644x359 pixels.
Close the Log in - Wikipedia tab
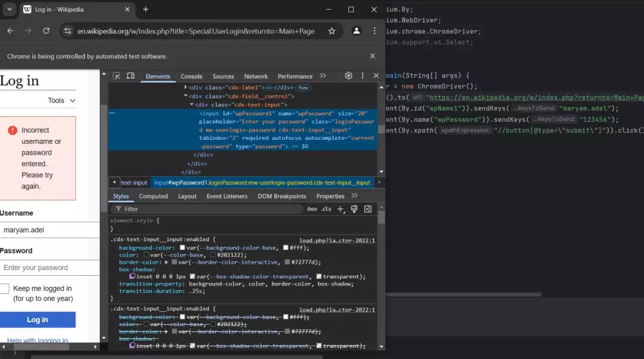(x=128, y=9)
